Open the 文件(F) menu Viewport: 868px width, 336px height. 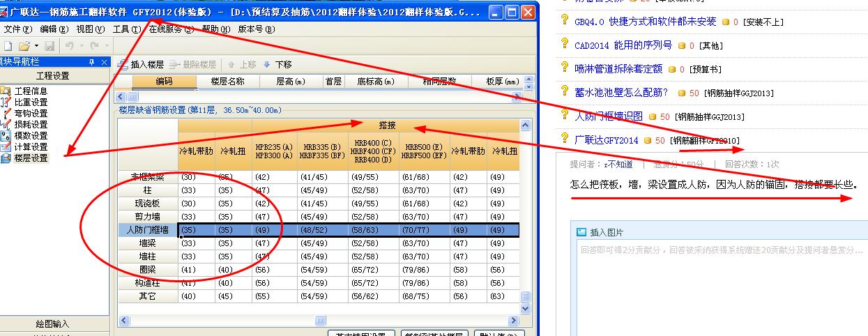tap(17, 29)
